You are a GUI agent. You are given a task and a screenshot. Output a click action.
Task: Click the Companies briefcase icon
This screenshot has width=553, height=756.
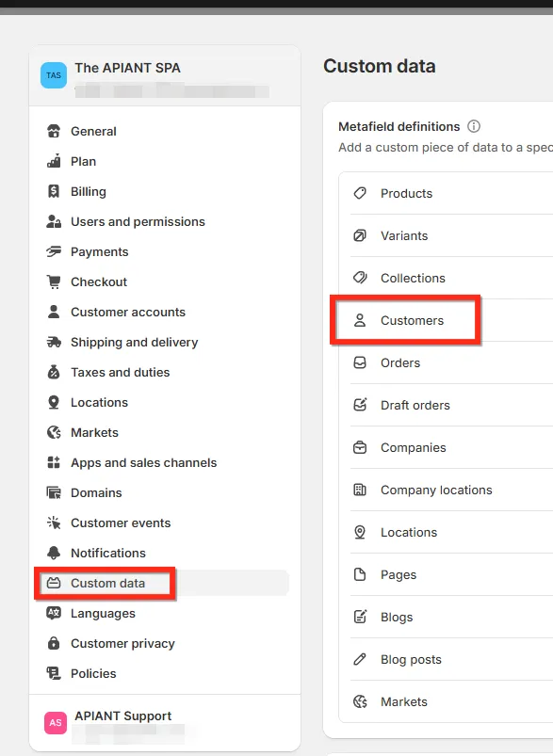point(360,447)
